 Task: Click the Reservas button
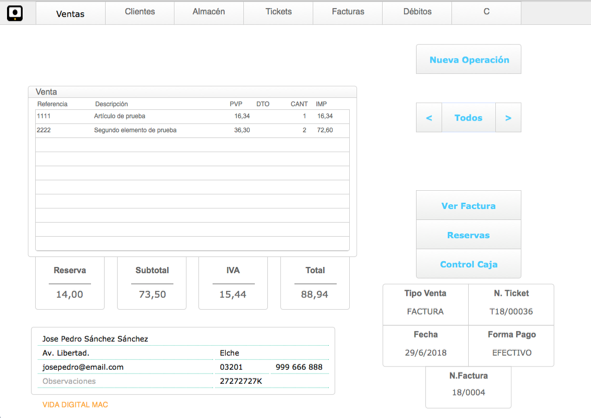(469, 235)
